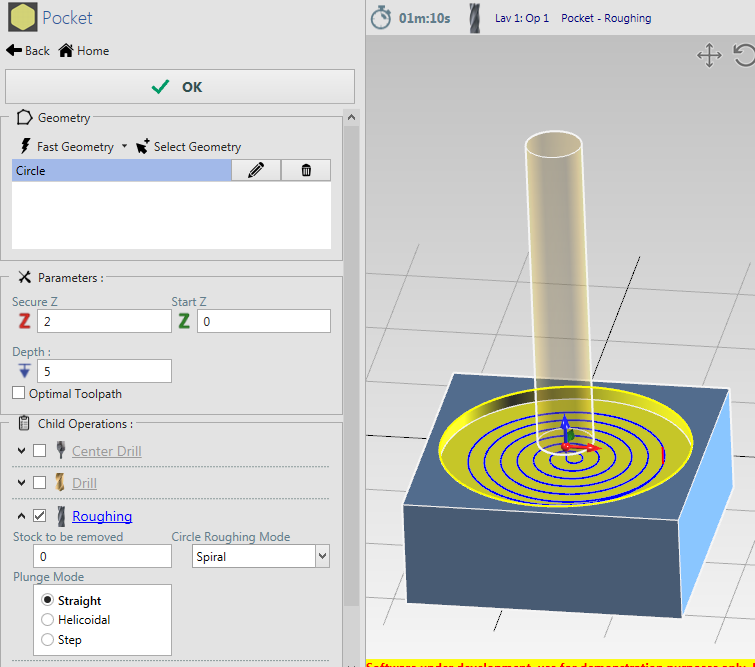
Task: Delete Circle geometry with trash icon
Action: coord(306,170)
